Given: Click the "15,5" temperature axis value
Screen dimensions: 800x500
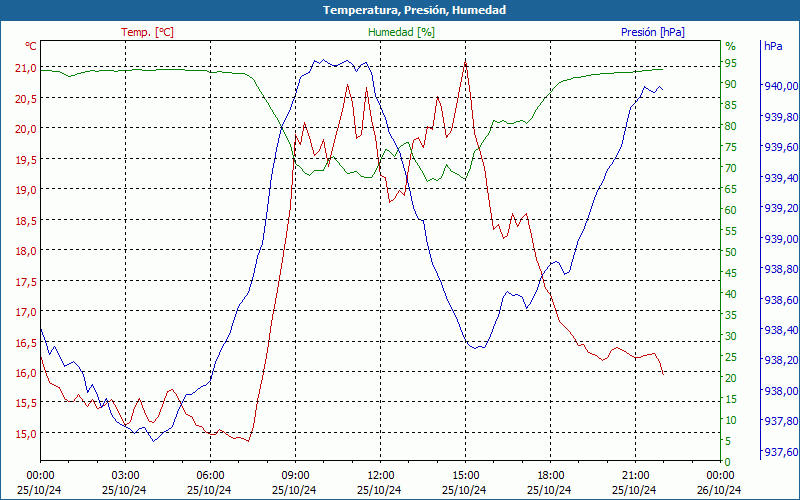Looking at the screenshot, I should coord(25,403).
